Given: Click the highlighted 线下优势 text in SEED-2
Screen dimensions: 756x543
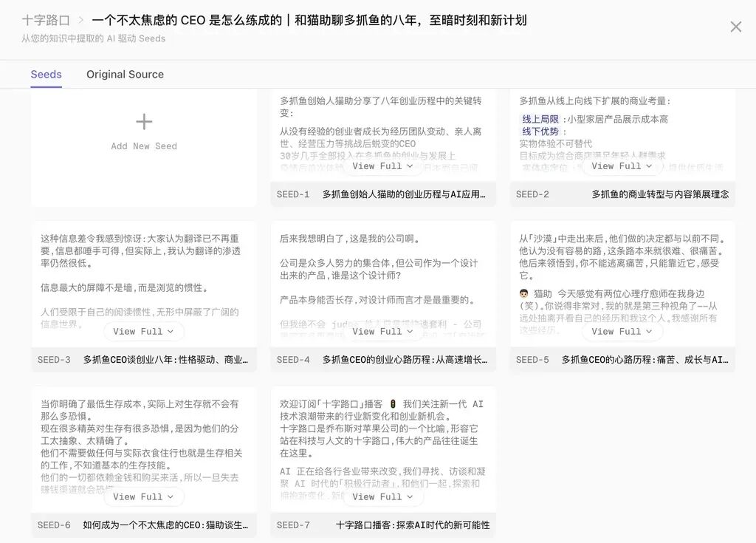Looking at the screenshot, I should point(540,132).
